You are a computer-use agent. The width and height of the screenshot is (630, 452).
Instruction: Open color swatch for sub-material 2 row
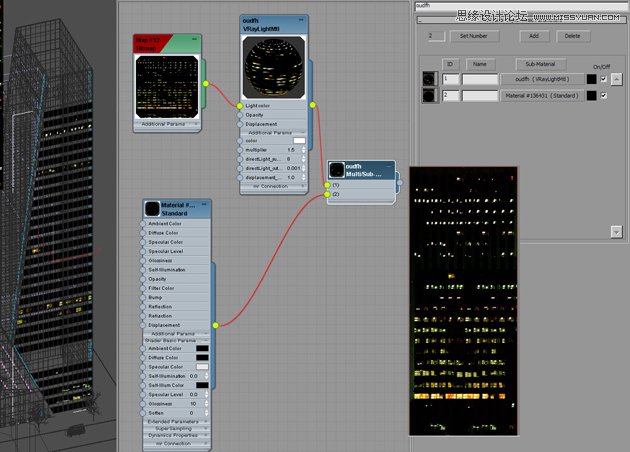(591, 96)
